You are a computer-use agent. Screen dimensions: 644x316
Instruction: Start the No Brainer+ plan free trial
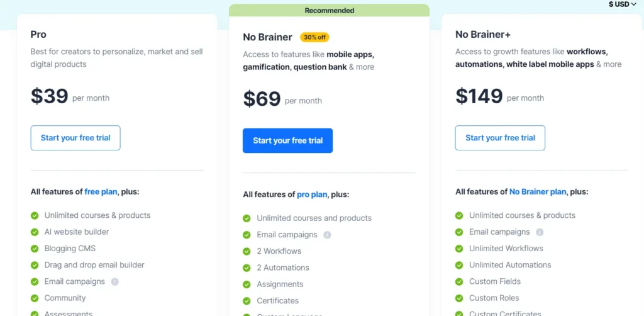500,138
